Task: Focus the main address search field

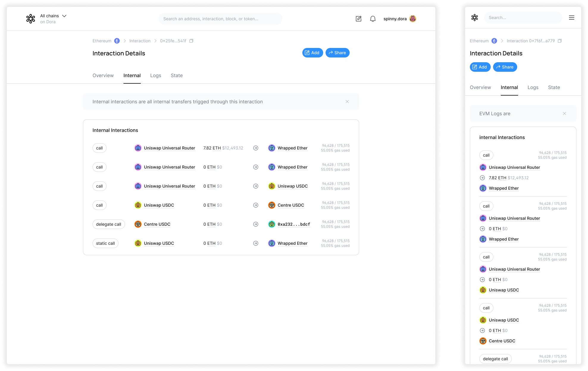Action: click(x=220, y=19)
